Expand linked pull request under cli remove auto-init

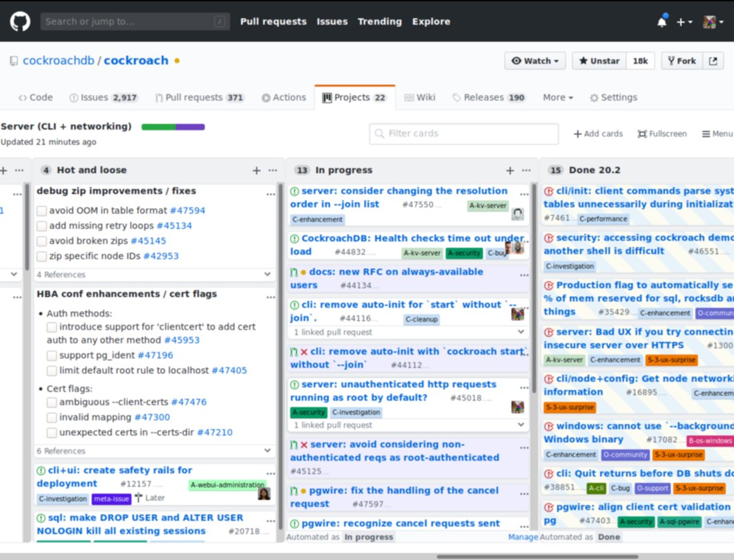point(520,332)
